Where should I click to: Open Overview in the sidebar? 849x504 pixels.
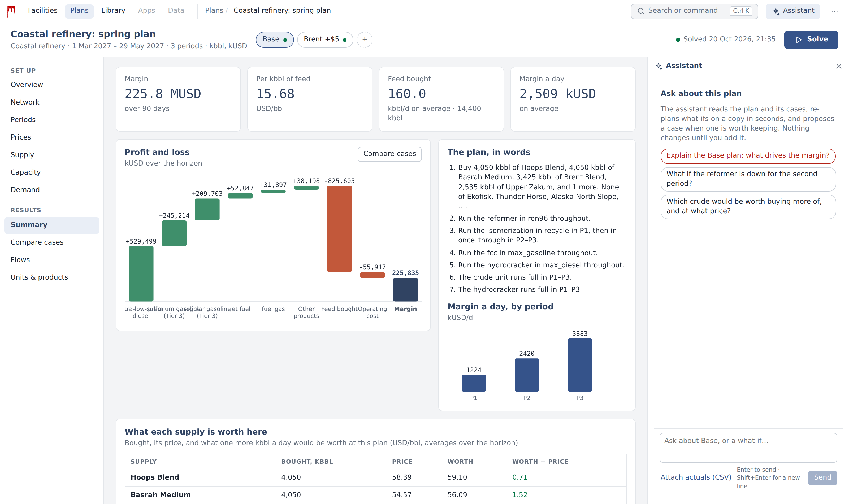click(52, 85)
